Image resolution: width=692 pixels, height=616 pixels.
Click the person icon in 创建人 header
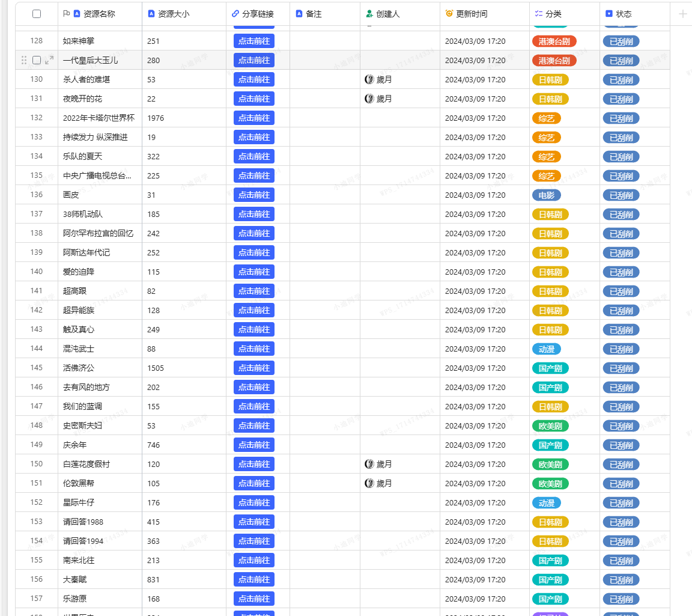click(369, 14)
